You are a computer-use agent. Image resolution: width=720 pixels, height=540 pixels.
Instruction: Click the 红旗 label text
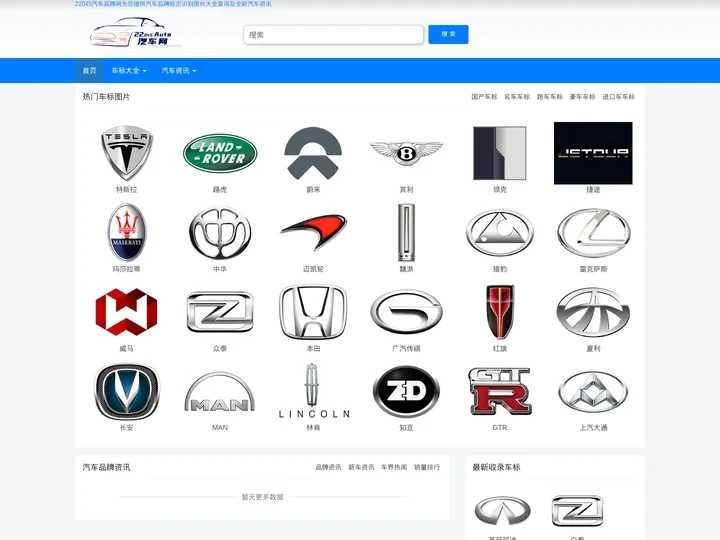click(500, 349)
